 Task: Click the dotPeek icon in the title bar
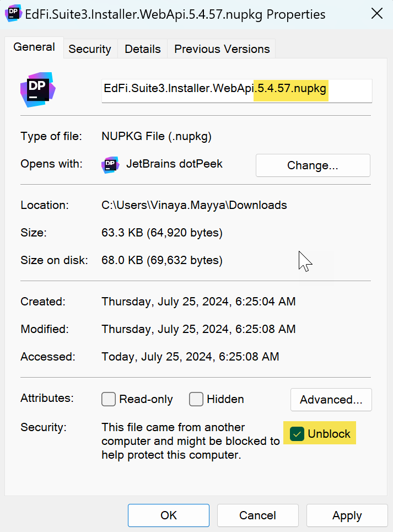(x=13, y=14)
